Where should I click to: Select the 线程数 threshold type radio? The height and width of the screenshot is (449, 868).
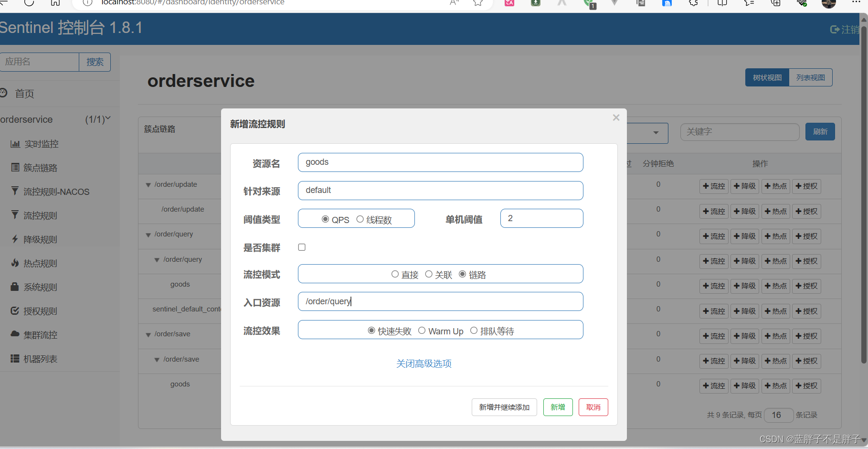[x=360, y=219]
